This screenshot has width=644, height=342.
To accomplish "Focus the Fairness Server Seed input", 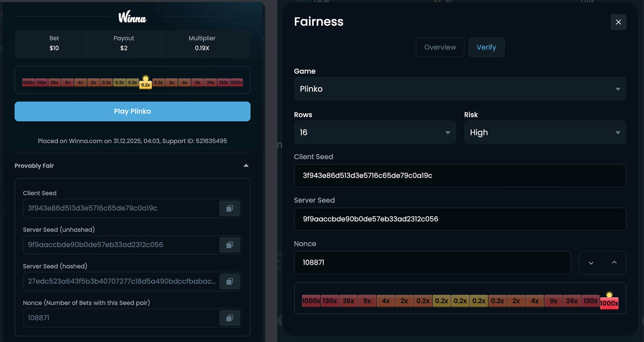I will pyautogui.click(x=460, y=219).
